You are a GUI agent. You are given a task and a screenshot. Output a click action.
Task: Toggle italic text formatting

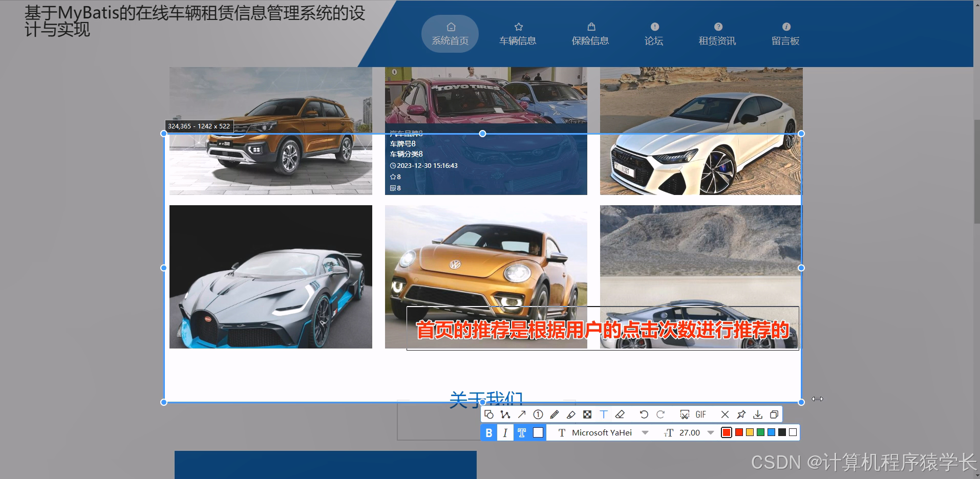[505, 433]
